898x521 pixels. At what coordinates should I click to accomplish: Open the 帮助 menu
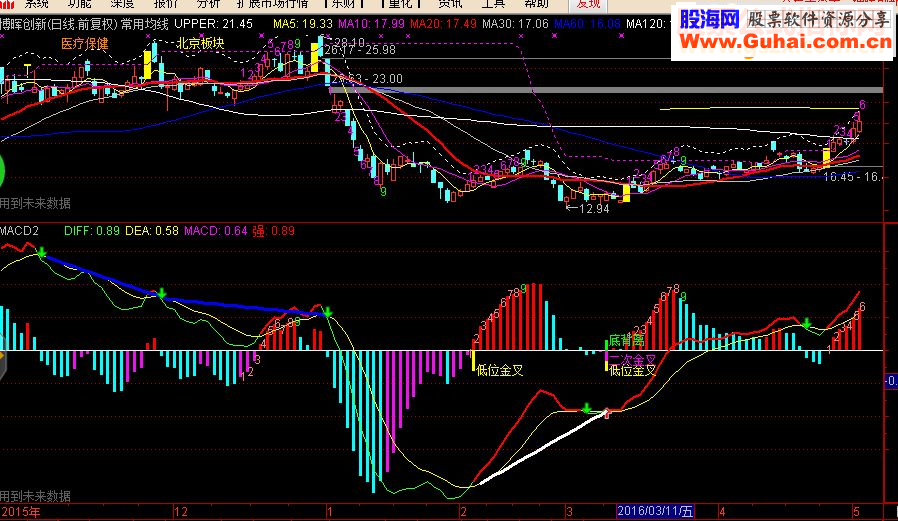536,4
